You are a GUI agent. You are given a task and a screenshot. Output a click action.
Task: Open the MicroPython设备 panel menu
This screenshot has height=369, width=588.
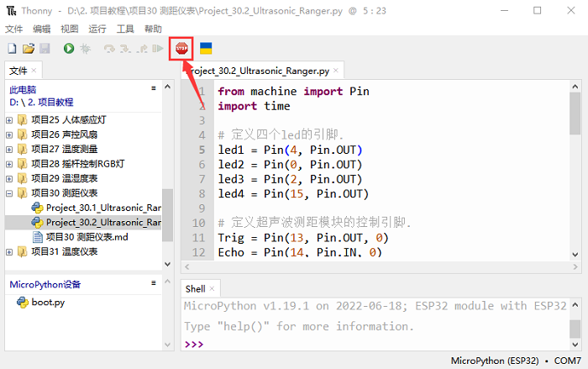153,284
